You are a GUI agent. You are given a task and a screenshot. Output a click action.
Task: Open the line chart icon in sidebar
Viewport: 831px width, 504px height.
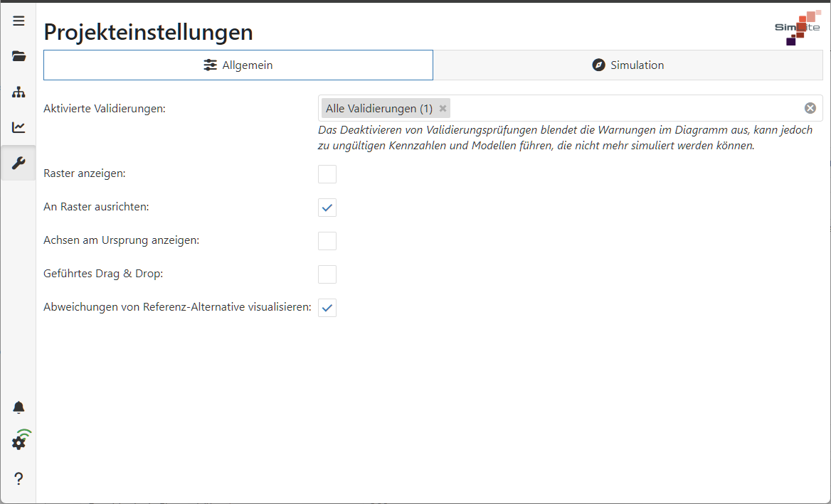pos(18,127)
